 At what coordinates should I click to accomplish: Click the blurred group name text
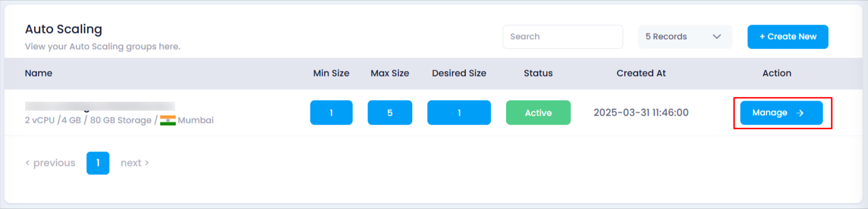pos(100,106)
